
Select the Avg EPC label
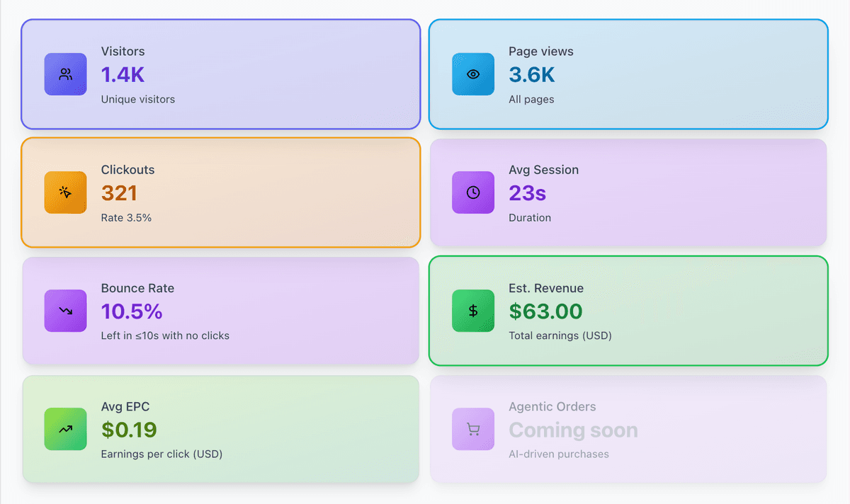125,406
